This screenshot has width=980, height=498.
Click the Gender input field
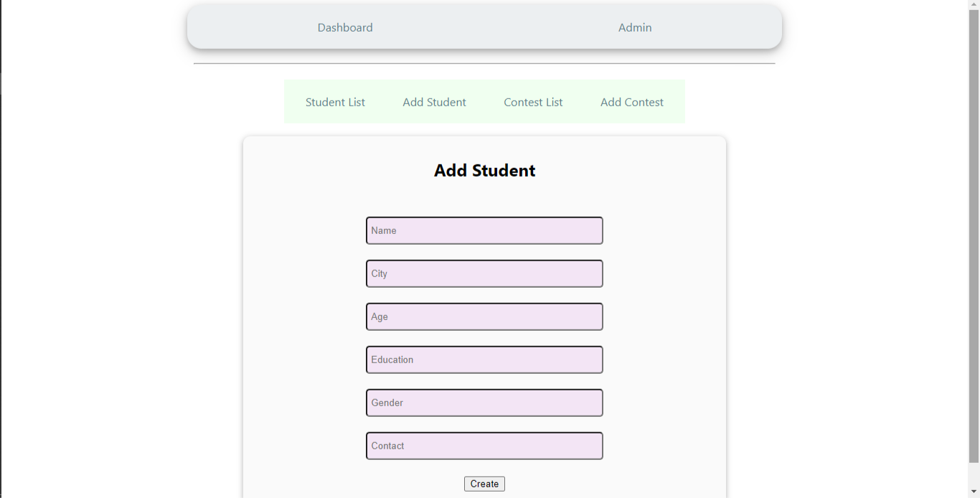[484, 403]
